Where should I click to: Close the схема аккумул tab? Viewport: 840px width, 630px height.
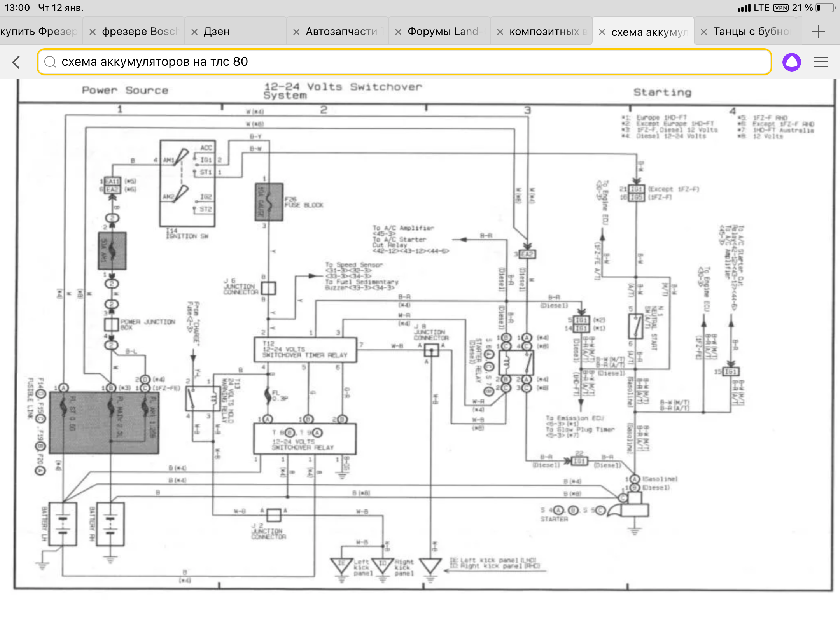602,32
